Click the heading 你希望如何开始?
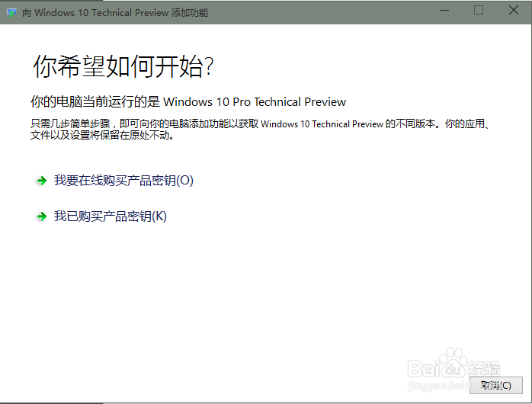The image size is (532, 404). click(x=123, y=66)
